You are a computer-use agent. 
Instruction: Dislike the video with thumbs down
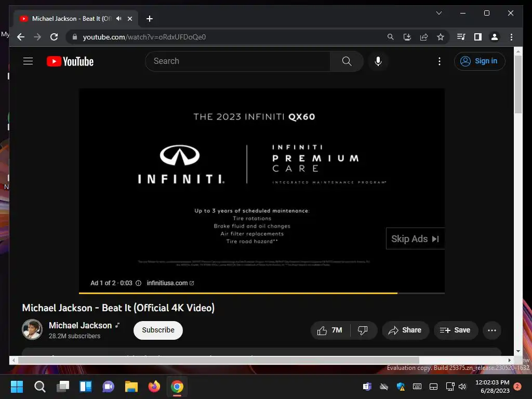coord(363,330)
